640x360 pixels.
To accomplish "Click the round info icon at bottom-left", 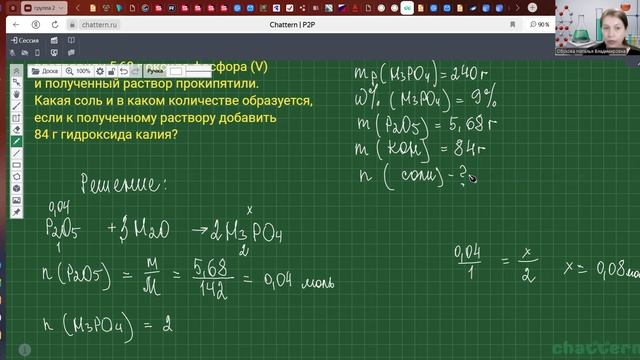I will click(25, 349).
